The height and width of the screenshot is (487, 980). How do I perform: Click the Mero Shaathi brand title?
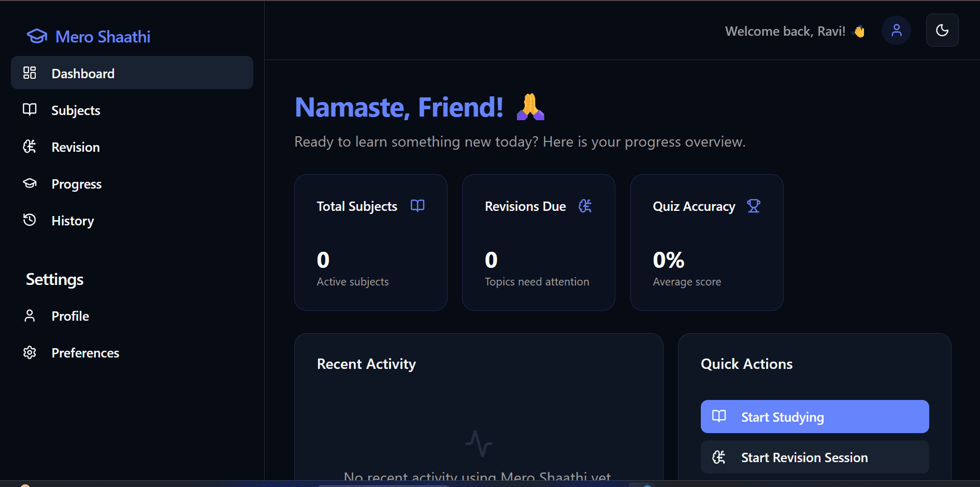point(103,37)
